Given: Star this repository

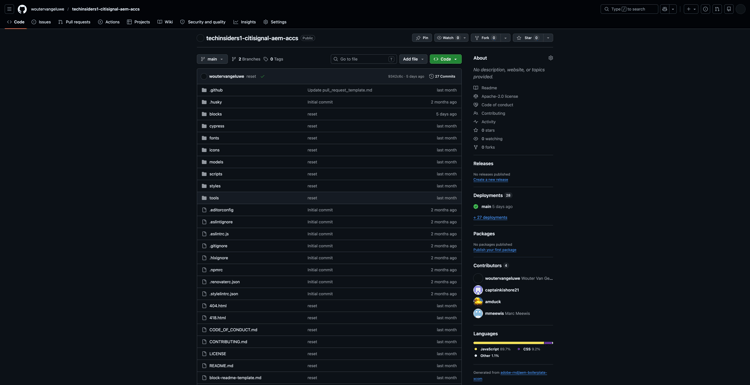Looking at the screenshot, I should 528,38.
